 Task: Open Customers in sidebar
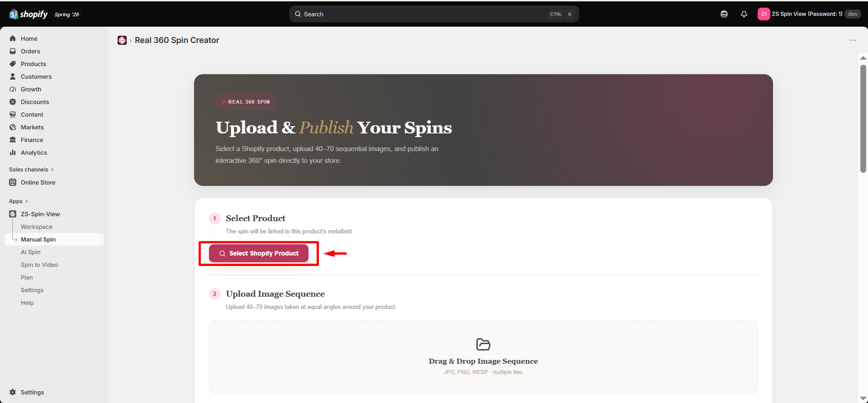pos(36,76)
